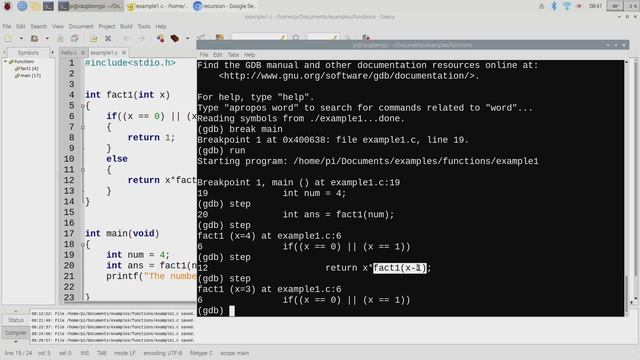Click the Close file X toolbar icon
The height and width of the screenshot is (360, 640).
pos(108,38)
